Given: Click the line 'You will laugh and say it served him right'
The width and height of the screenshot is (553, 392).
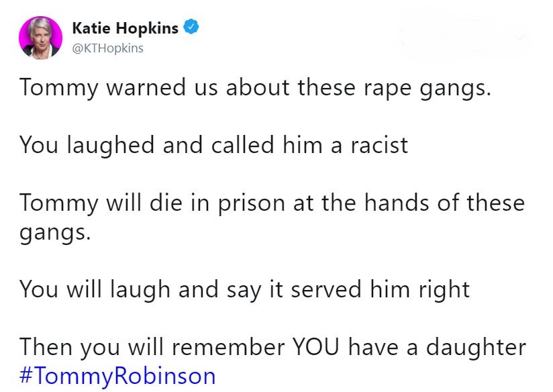Looking at the screenshot, I should [x=245, y=290].
